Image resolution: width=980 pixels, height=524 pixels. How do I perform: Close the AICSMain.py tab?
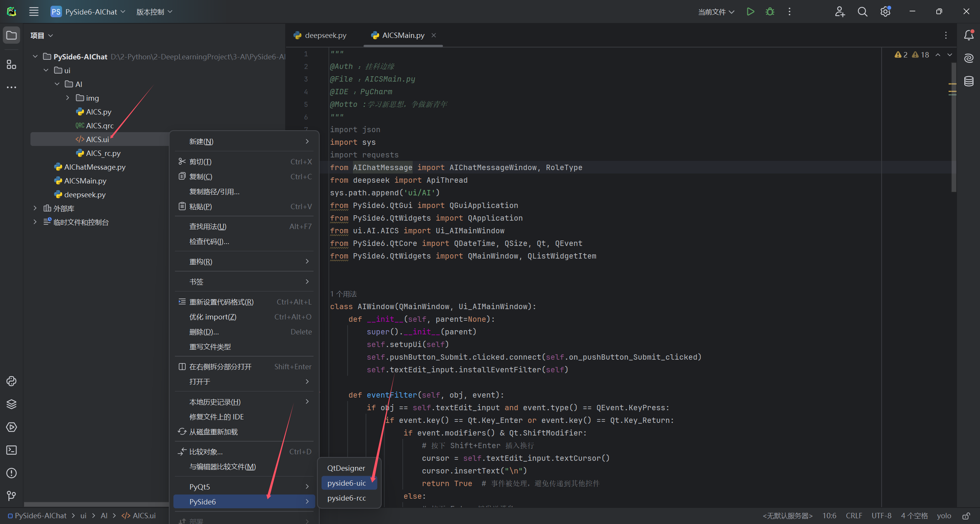[x=434, y=35]
